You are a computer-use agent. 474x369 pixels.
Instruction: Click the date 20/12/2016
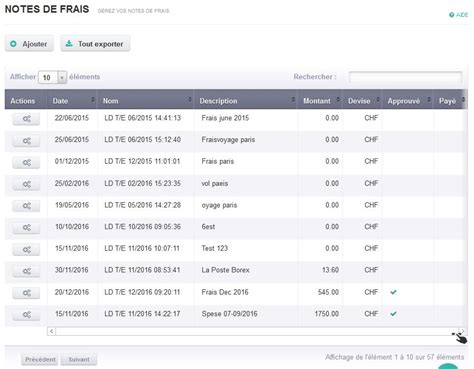pyautogui.click(x=72, y=292)
